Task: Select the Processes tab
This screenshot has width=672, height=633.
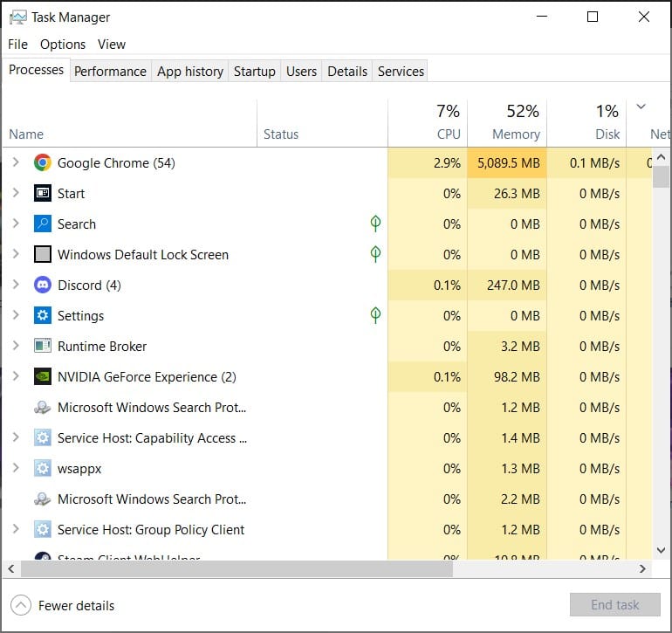Action: tap(36, 70)
